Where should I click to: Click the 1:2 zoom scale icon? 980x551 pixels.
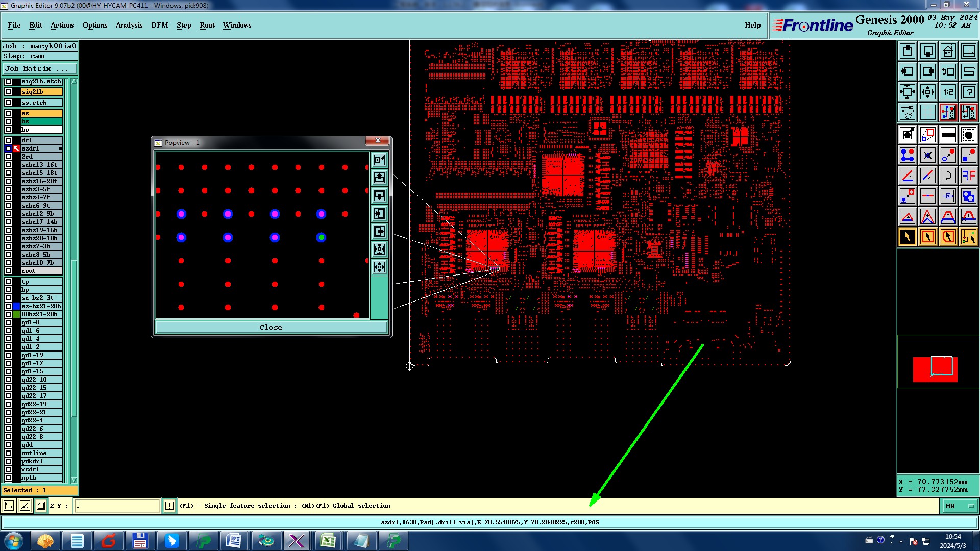(948, 92)
